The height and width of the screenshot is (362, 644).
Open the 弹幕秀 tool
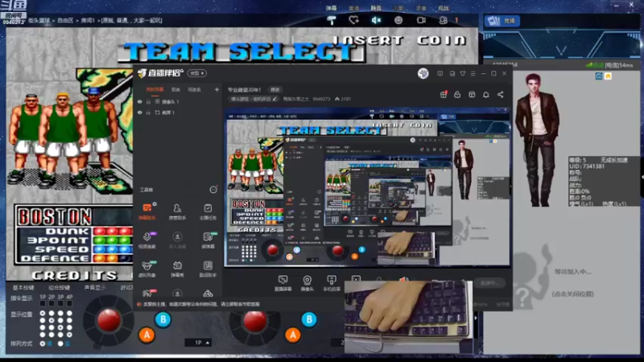tap(177, 269)
